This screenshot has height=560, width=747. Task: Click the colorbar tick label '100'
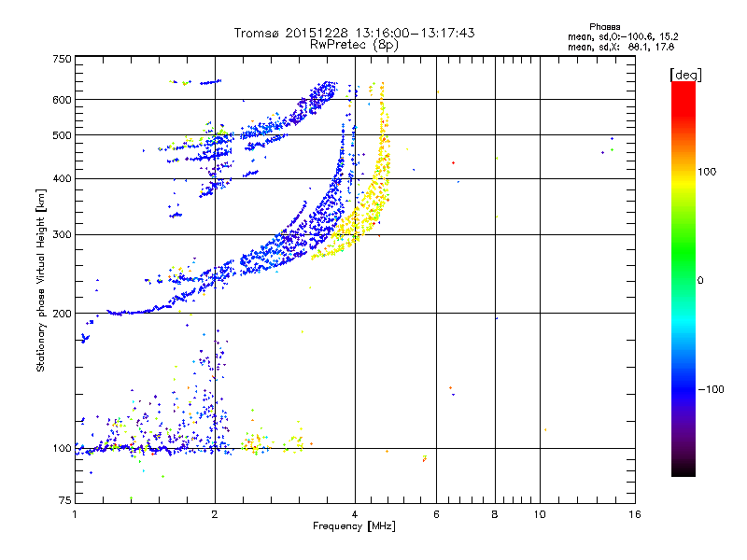707,172
